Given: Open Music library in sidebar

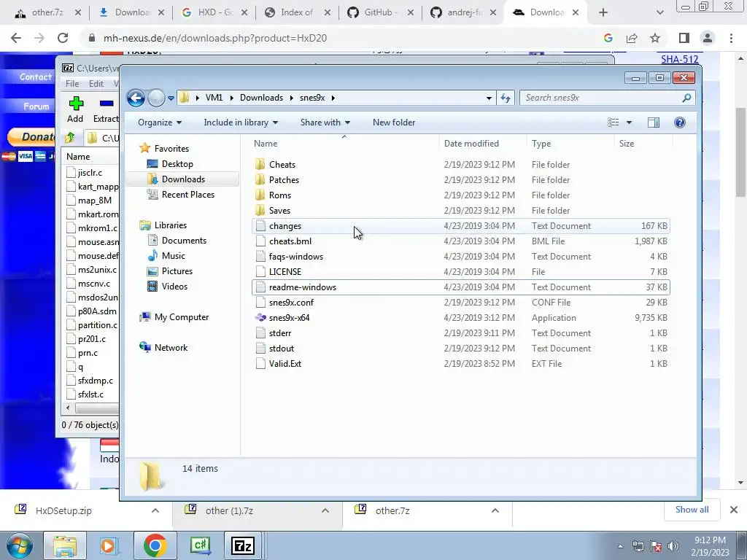Looking at the screenshot, I should click(173, 256).
